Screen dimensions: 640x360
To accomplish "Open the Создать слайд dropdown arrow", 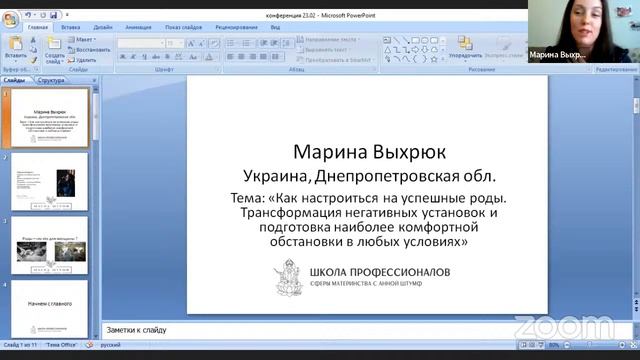I will point(62,62).
